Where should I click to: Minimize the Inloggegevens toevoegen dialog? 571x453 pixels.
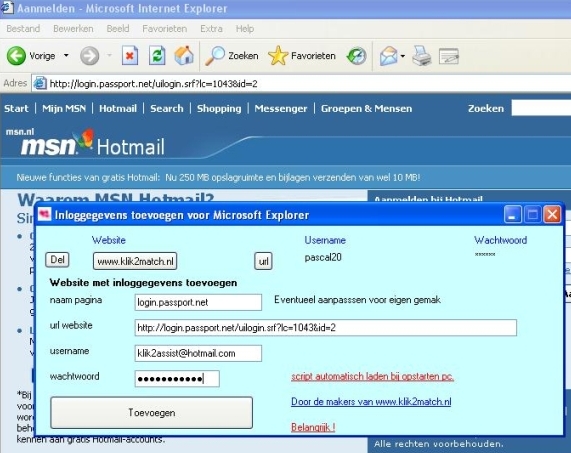point(512,214)
